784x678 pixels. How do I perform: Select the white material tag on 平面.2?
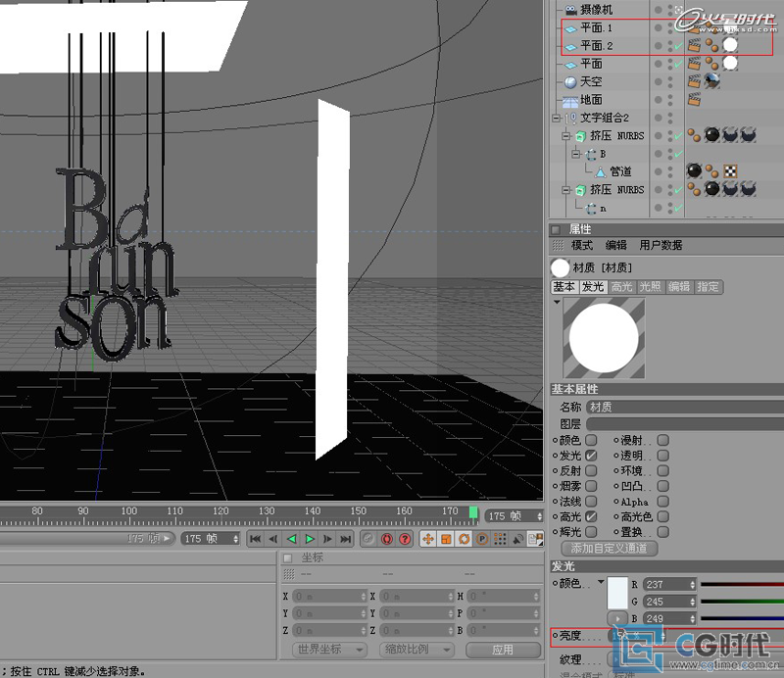click(730, 45)
